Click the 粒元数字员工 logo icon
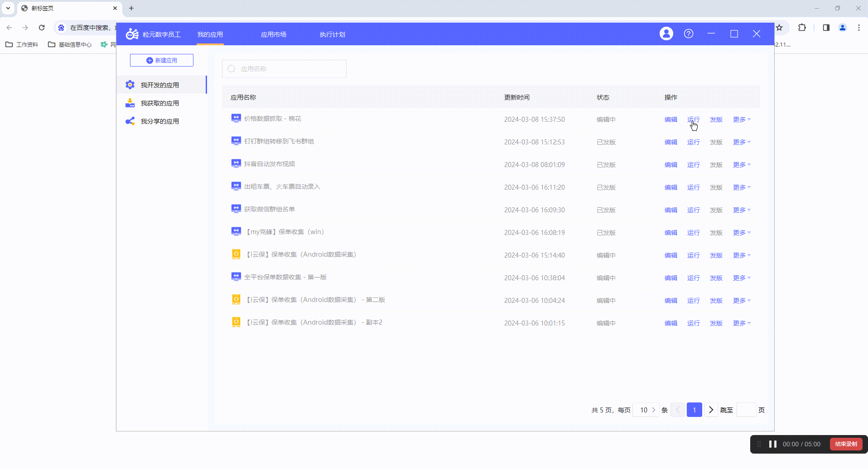This screenshot has width=868, height=469. 132,34
